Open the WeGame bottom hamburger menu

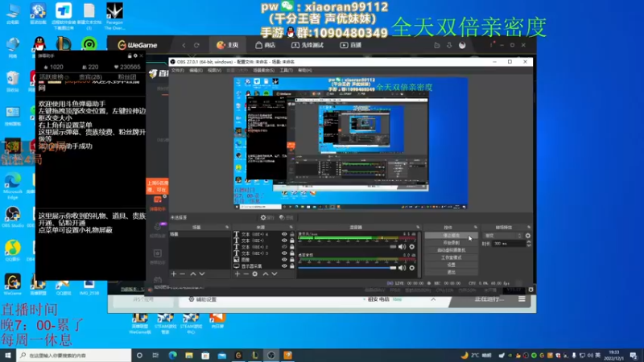522,299
